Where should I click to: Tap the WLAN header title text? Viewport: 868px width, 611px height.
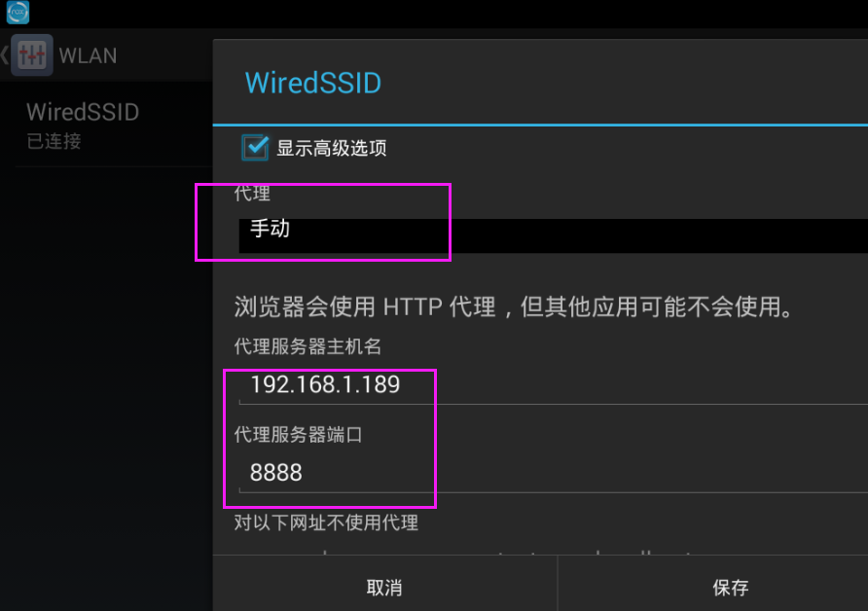pyautogui.click(x=88, y=55)
